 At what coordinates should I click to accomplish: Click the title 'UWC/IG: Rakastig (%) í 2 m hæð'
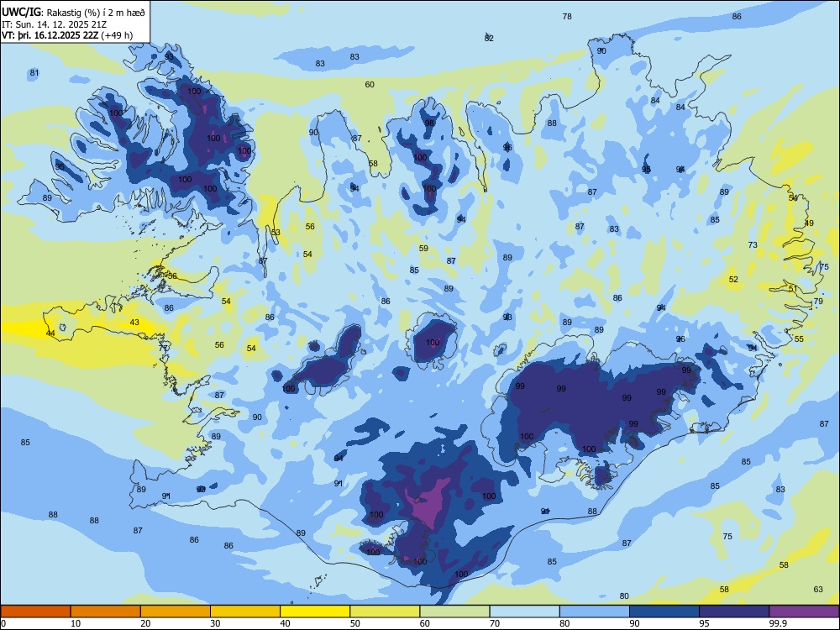73,12
